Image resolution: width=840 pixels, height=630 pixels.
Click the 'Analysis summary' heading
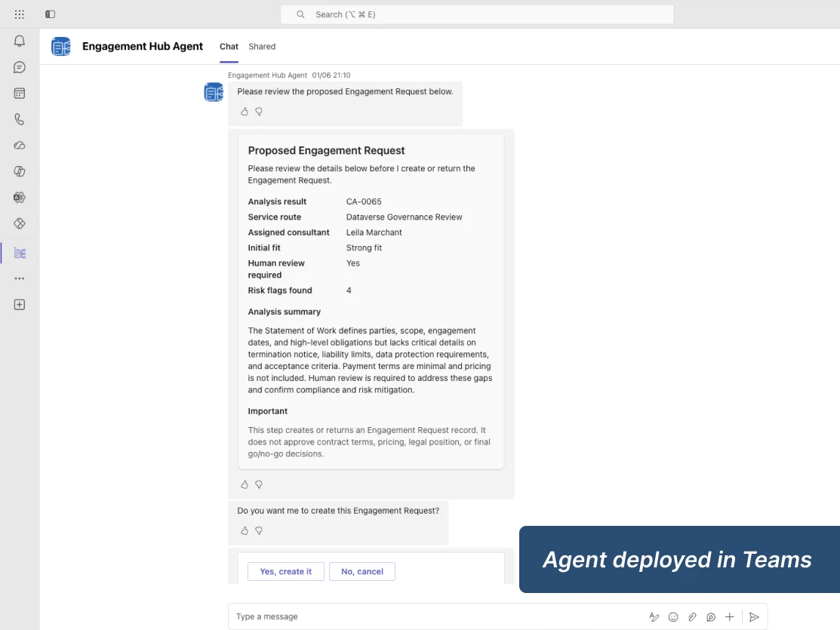[x=285, y=312]
